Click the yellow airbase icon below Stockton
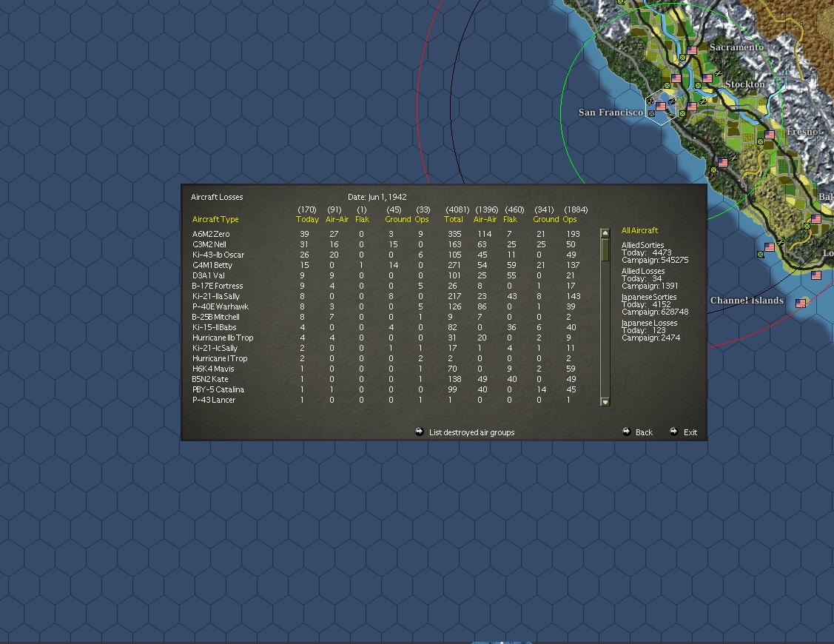 point(698,85)
